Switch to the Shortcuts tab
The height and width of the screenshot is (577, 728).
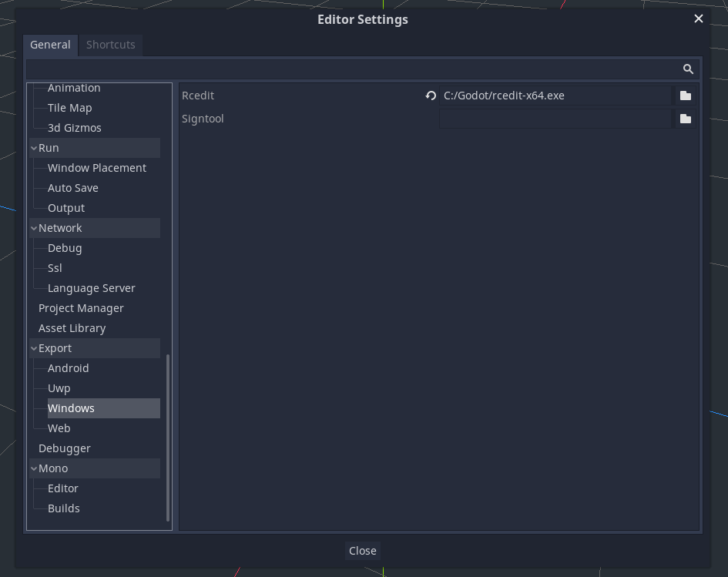(x=110, y=45)
